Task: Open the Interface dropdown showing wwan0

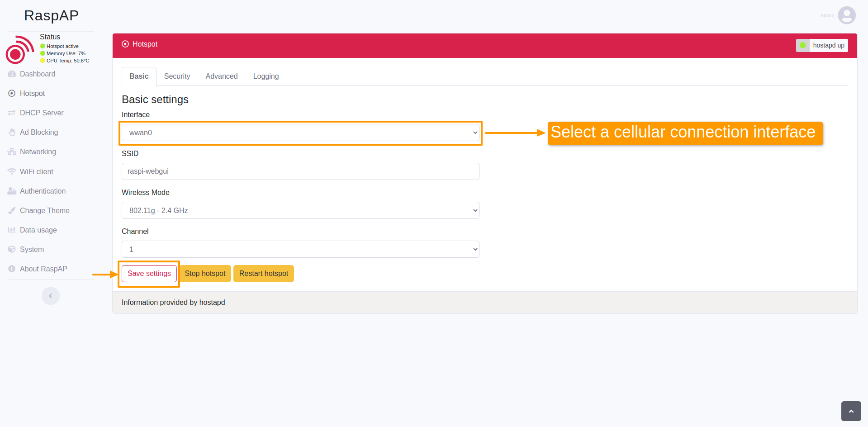Action: [x=300, y=133]
